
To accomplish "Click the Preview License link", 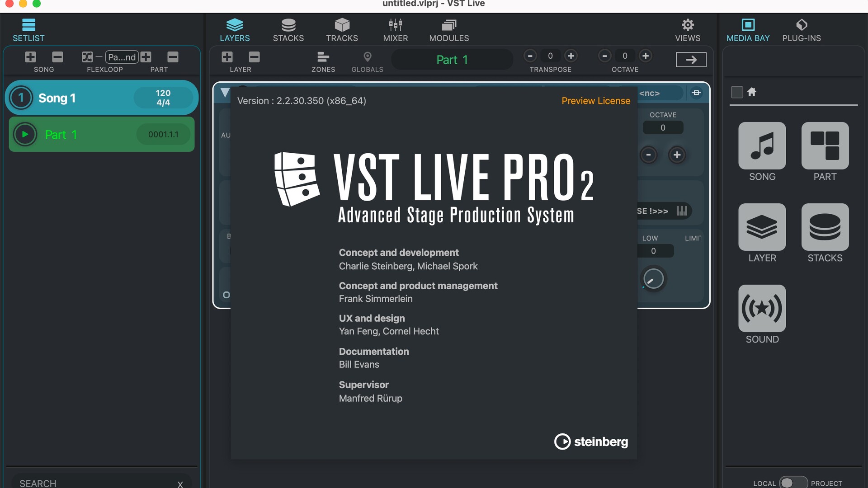I will coord(596,101).
